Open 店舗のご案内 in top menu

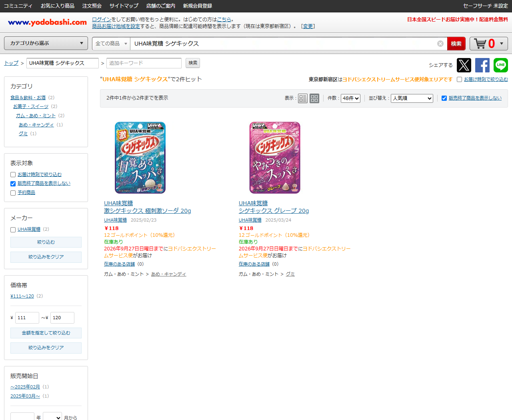point(161,6)
